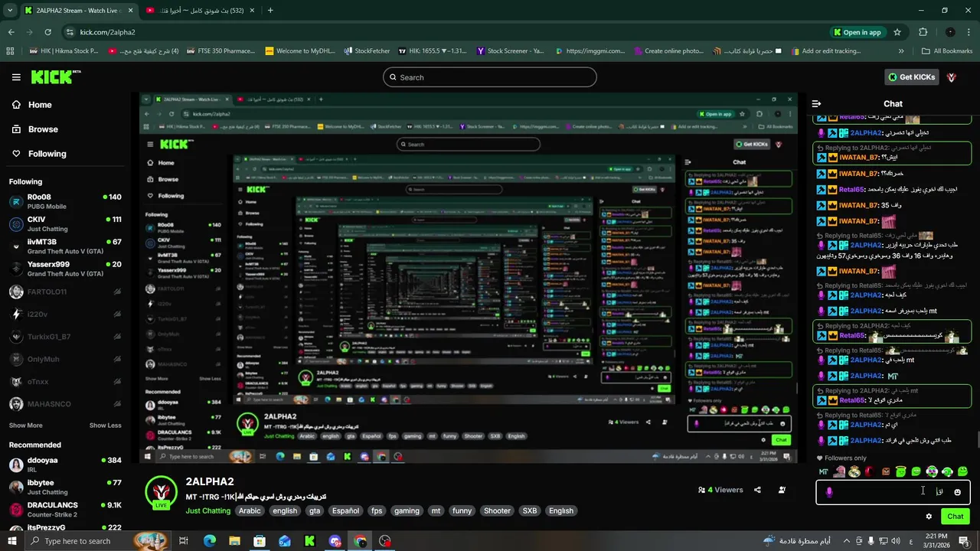Image resolution: width=980 pixels, height=551 pixels.
Task: Go back with the browser back arrow
Action: point(11,32)
